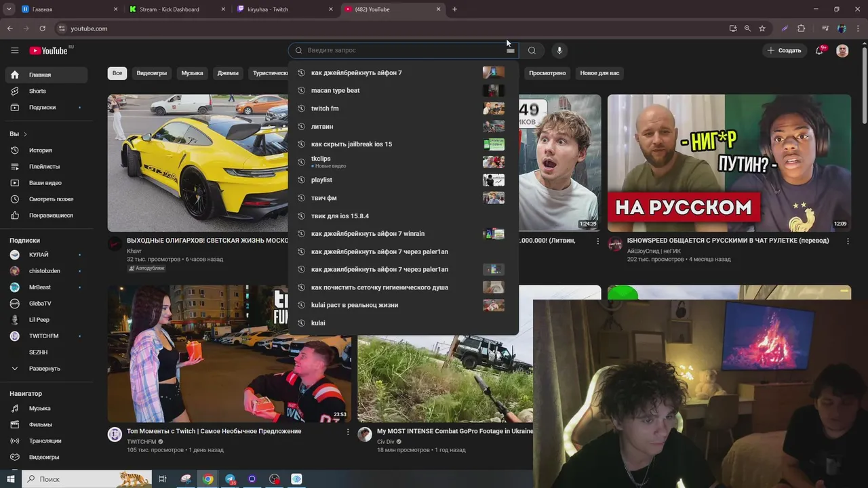Open the Windows Start menu
868x488 pixels.
coord(10,479)
